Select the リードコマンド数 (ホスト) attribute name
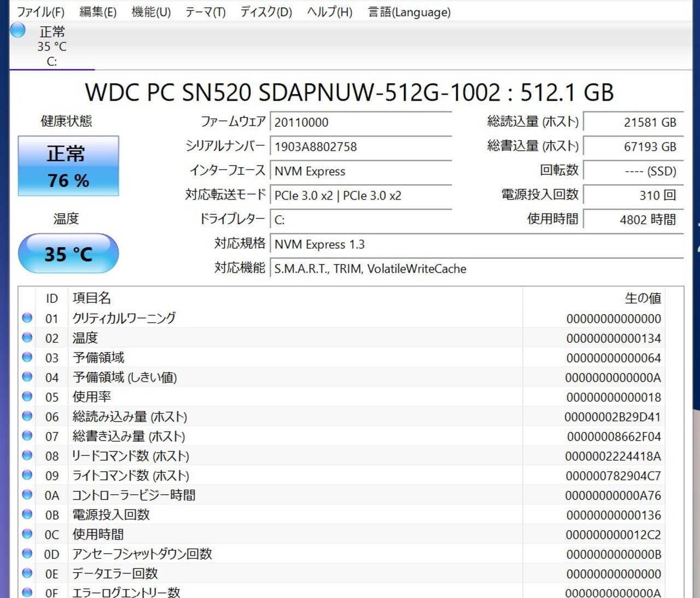Viewport: 700px width, 598px height. [x=131, y=456]
